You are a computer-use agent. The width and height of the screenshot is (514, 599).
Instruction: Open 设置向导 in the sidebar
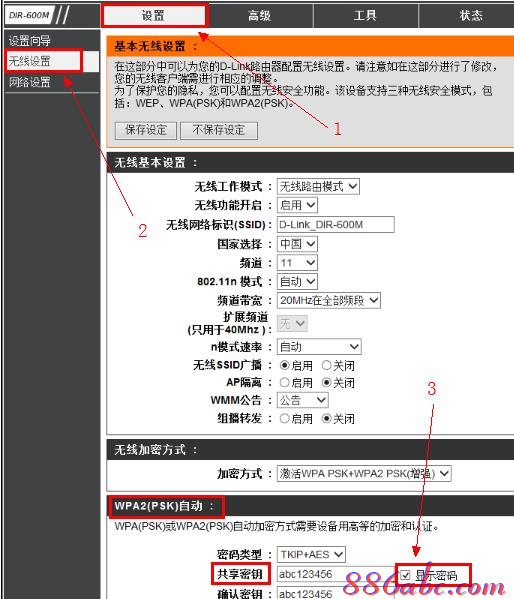(30, 40)
